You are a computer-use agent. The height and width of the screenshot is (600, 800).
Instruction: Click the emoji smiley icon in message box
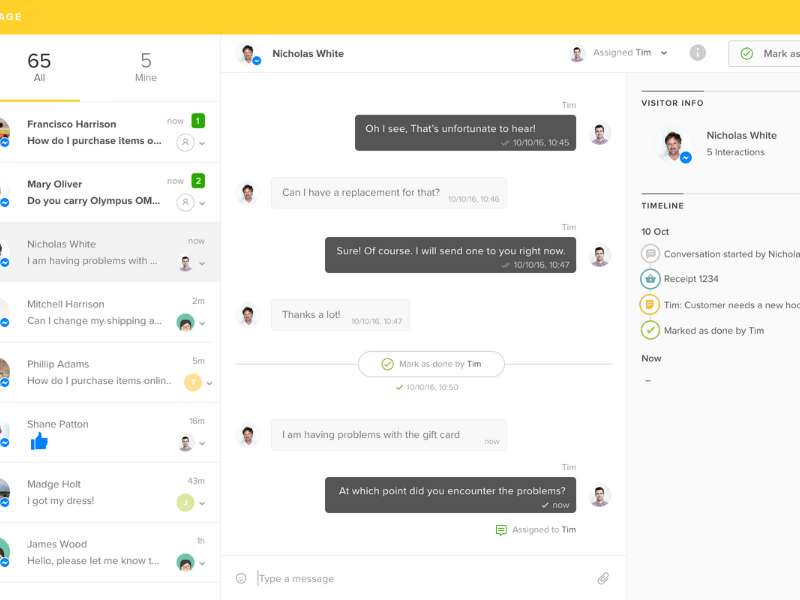pos(241,578)
